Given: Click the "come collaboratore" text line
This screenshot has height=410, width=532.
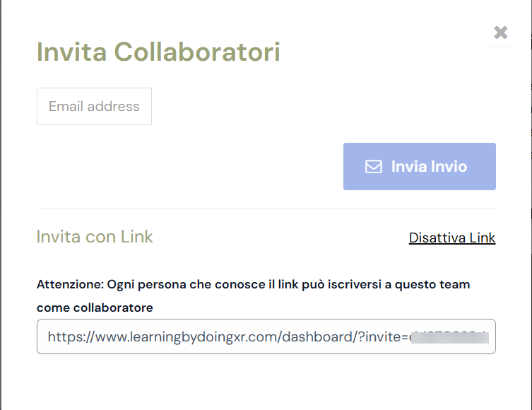Looking at the screenshot, I should (95, 307).
